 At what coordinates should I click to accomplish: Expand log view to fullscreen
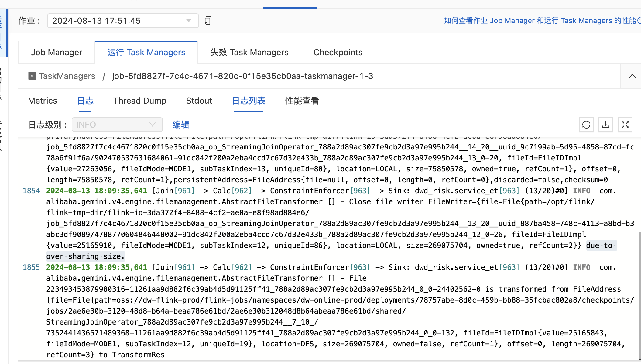[625, 125]
